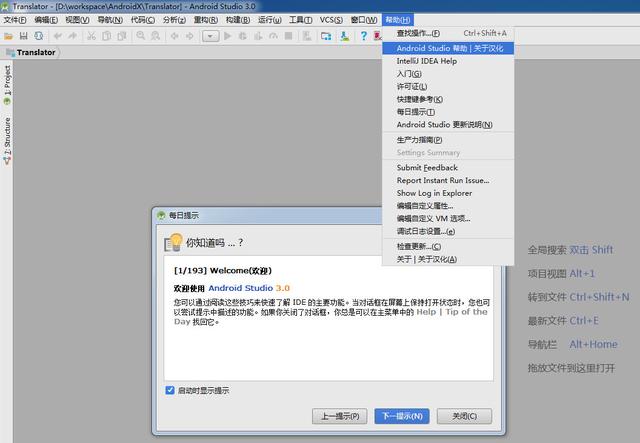Click the Debug bug icon
Image resolution: width=640 pixels, height=443 pixels.
pos(243,36)
